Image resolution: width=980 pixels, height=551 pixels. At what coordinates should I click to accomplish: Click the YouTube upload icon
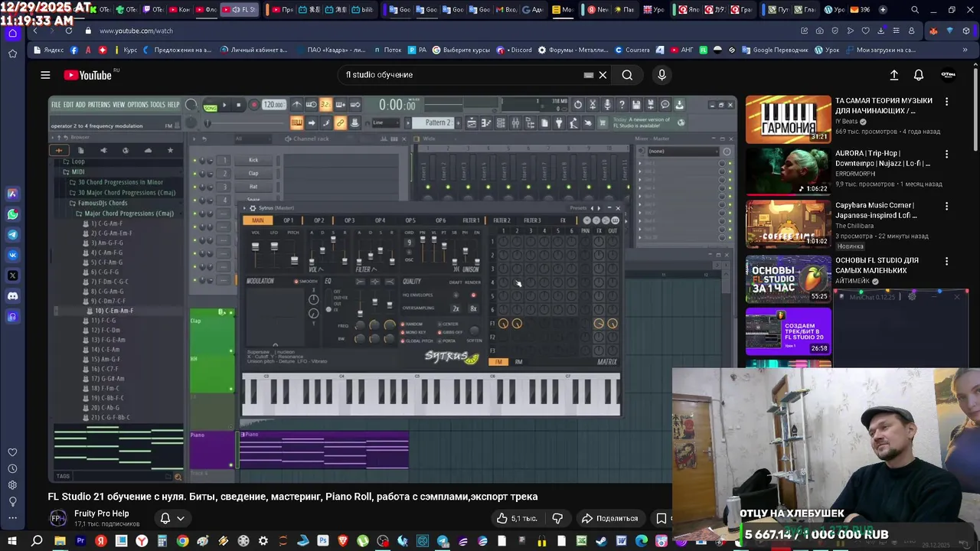tap(893, 75)
